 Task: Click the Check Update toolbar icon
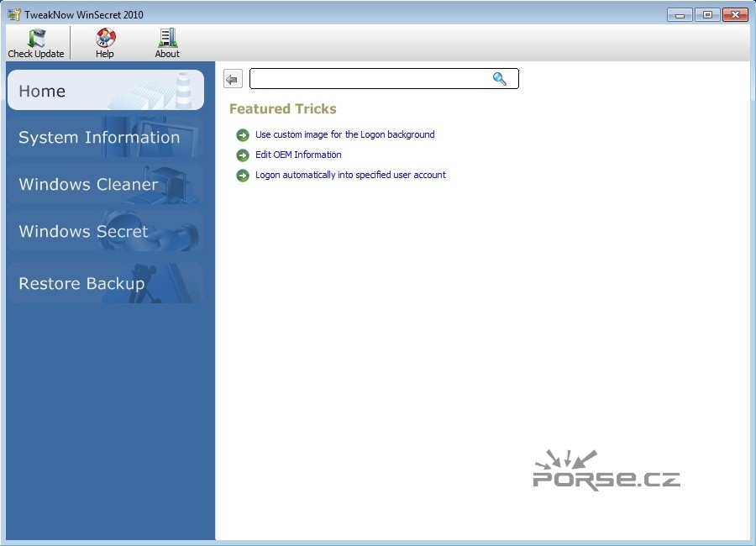[x=36, y=38]
